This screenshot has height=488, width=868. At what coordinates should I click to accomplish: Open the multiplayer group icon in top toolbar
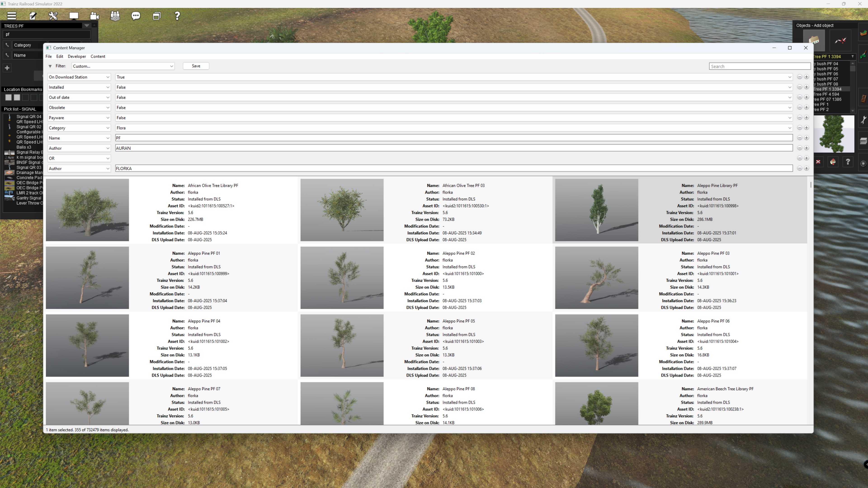coord(115,16)
